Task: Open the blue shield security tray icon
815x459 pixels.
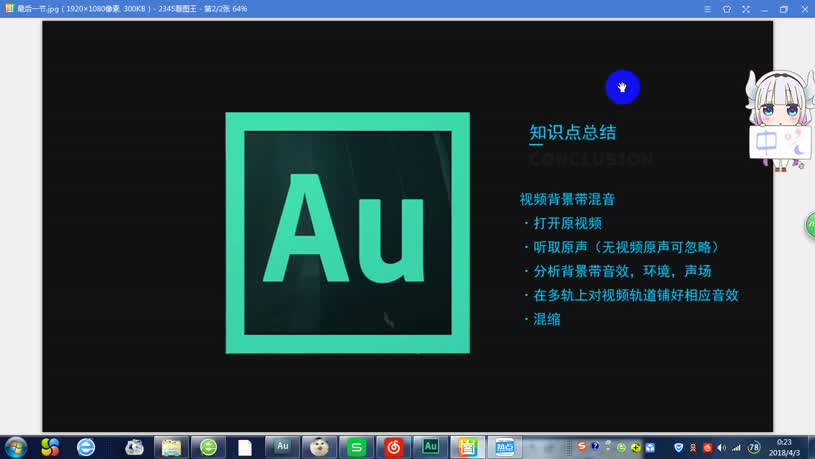Action: tap(678, 448)
